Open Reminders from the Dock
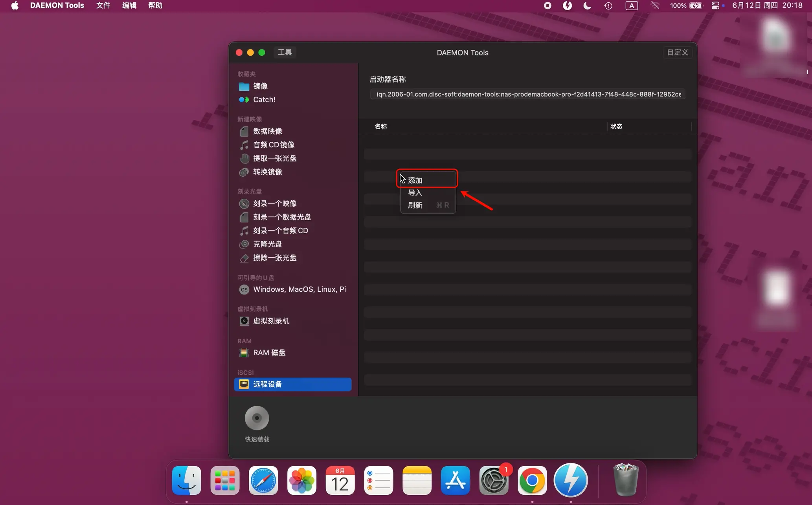Viewport: 812px width, 505px height. (x=378, y=481)
